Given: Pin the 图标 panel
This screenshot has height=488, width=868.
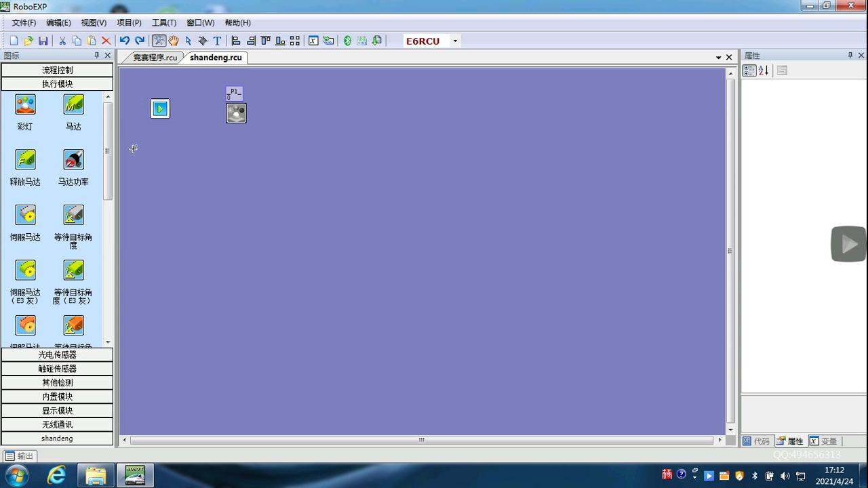Looking at the screenshot, I should pos(96,56).
